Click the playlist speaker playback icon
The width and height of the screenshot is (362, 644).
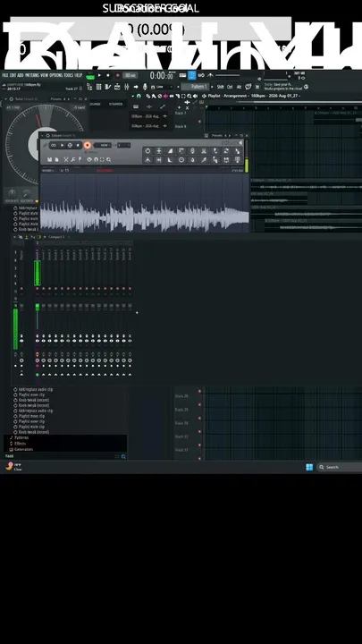pyautogui.click(x=195, y=96)
